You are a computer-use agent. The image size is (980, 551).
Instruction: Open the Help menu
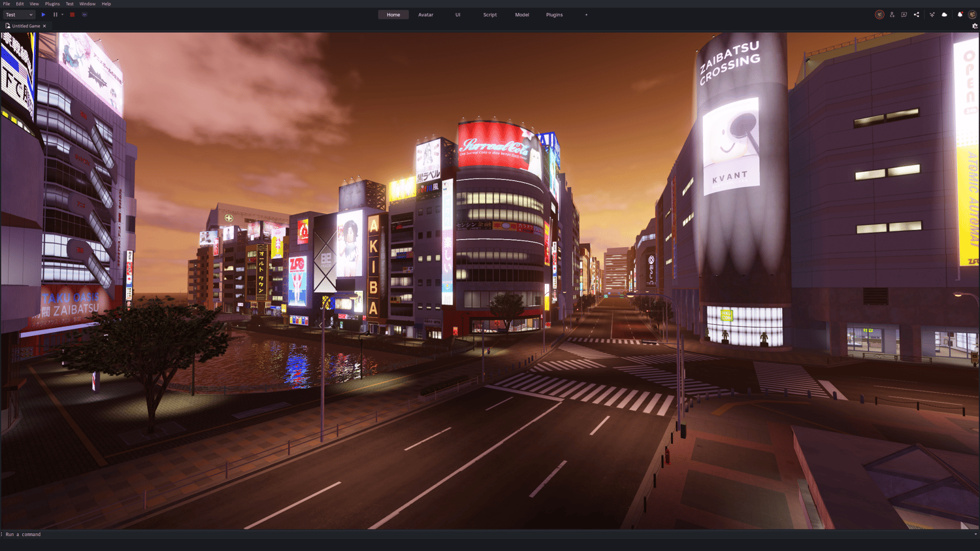(x=106, y=4)
